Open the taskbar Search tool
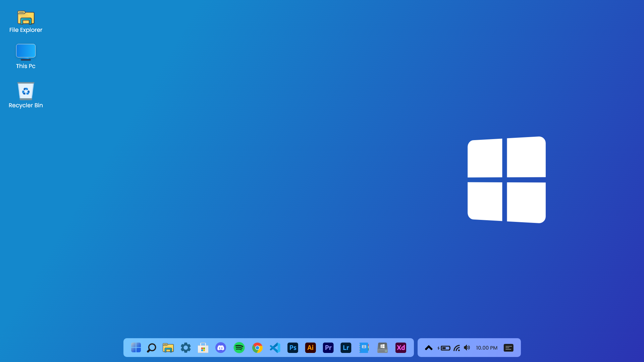This screenshot has width=644, height=362. pyautogui.click(x=152, y=348)
